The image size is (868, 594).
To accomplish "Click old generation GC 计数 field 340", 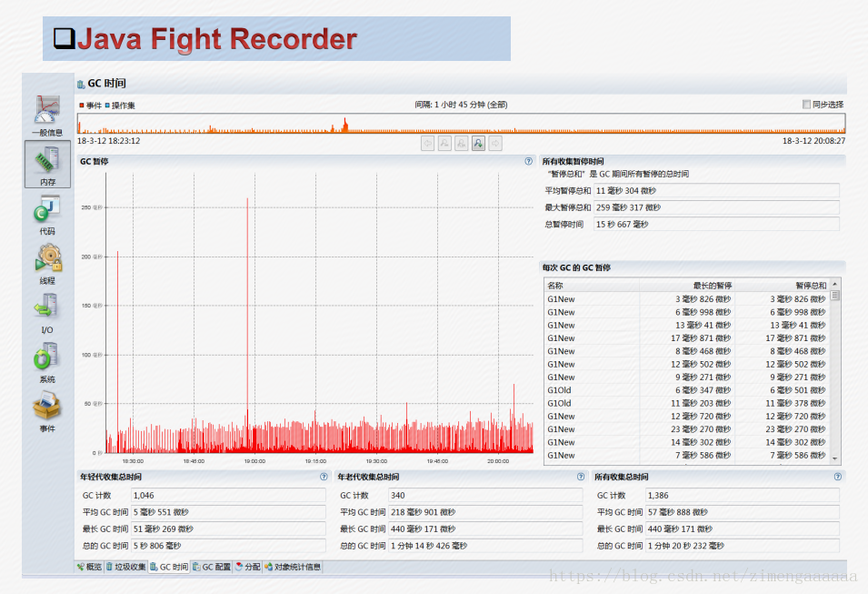I will click(x=485, y=496).
